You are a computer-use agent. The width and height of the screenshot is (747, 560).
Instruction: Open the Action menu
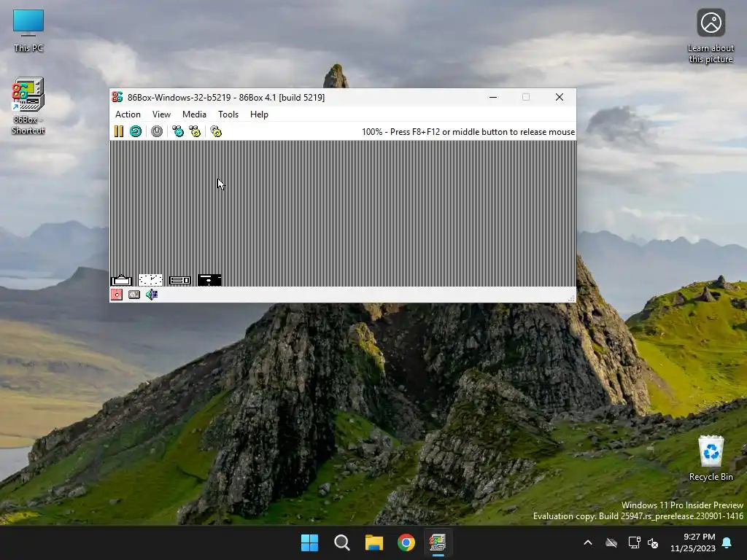tap(128, 114)
